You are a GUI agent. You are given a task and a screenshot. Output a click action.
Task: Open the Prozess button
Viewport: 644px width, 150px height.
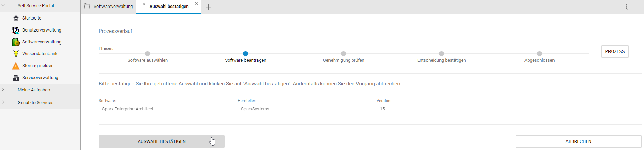click(x=615, y=51)
